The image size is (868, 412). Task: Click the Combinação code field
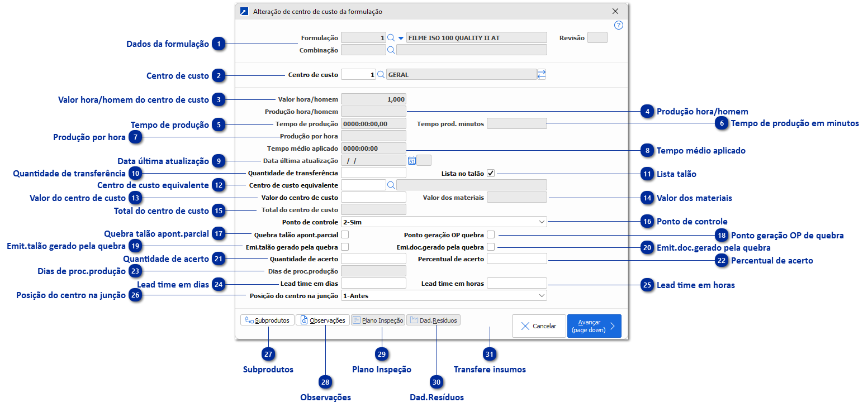[x=363, y=50]
